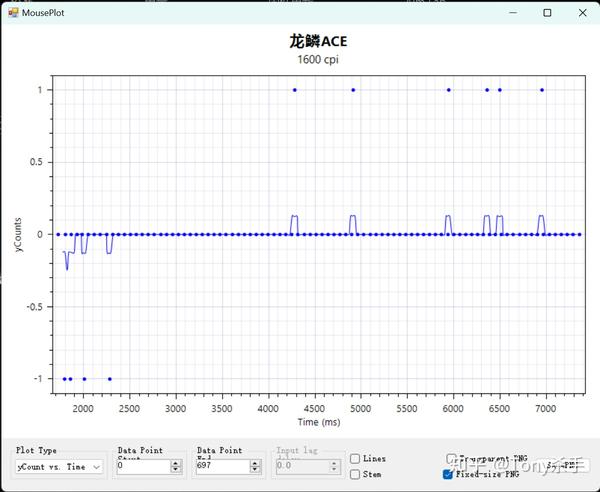Uncheck Fixed-size PNG option
600x492 pixels.
pyautogui.click(x=448, y=474)
